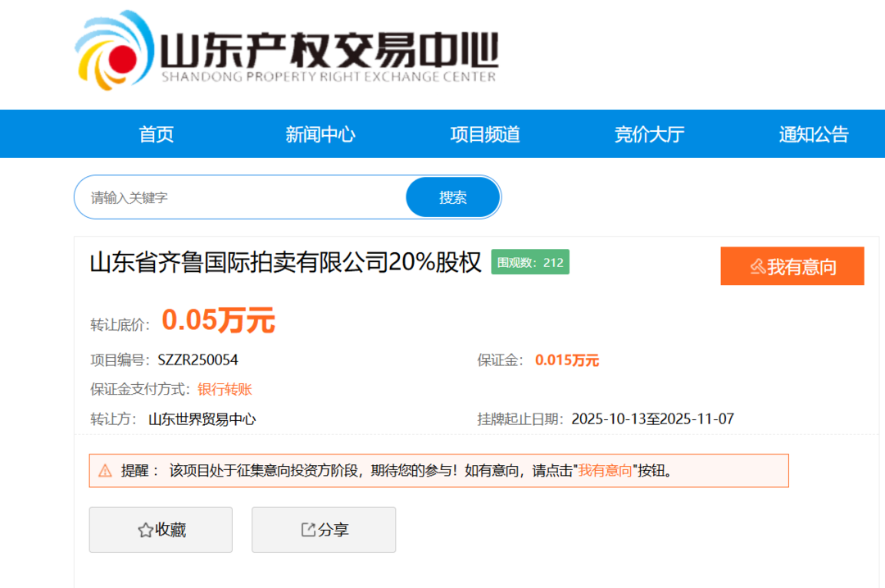Switch to 竞价大厅 bidding hall
Image resolution: width=885 pixels, height=588 pixels.
[649, 134]
